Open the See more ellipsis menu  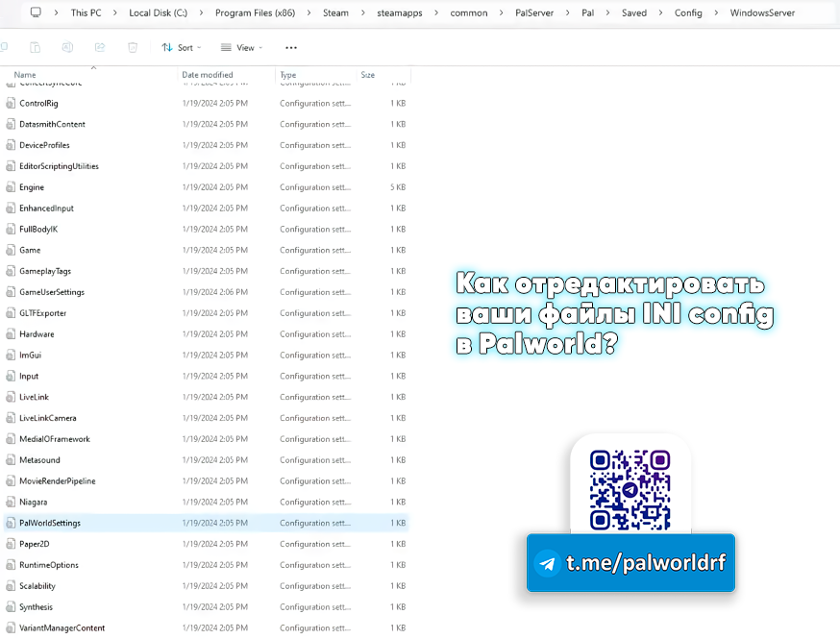click(x=291, y=48)
